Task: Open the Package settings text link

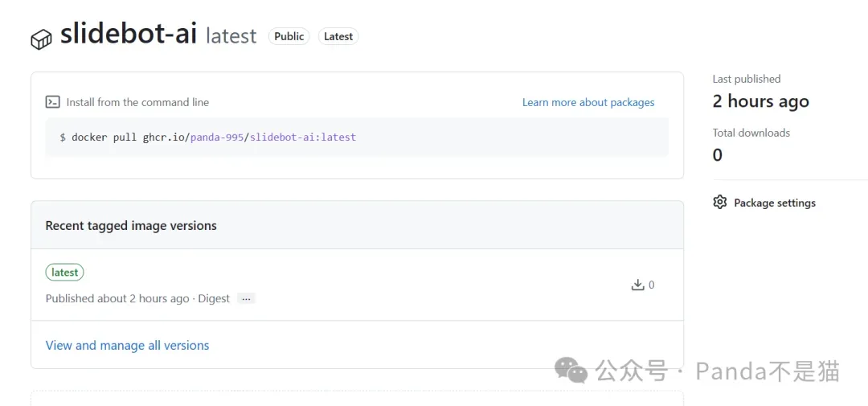Action: (774, 203)
